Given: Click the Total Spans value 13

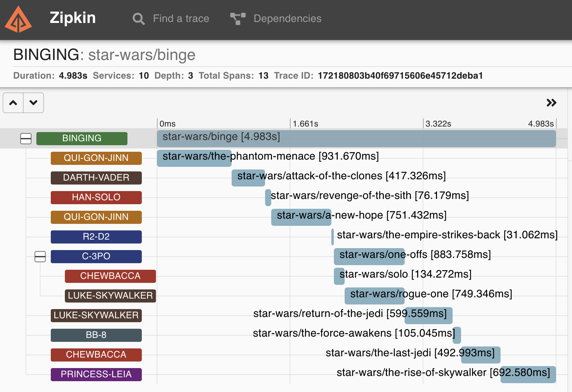Looking at the screenshot, I should pyautogui.click(x=263, y=76).
